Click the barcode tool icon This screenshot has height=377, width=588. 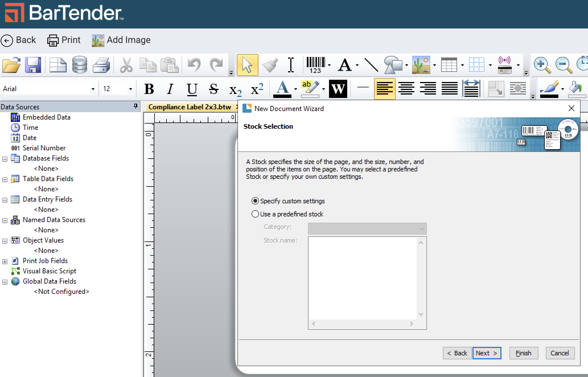pos(315,65)
